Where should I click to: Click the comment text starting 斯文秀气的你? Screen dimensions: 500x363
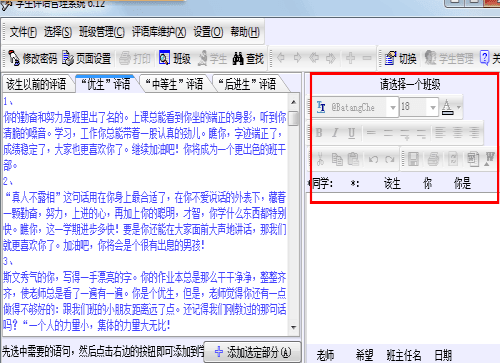(145, 301)
